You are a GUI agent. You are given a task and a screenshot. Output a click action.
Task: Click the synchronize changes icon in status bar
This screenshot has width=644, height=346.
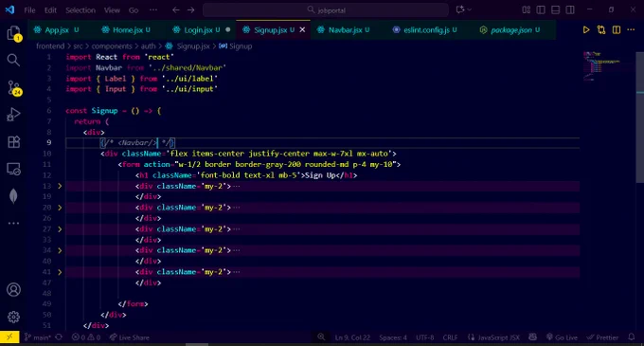pos(59,337)
